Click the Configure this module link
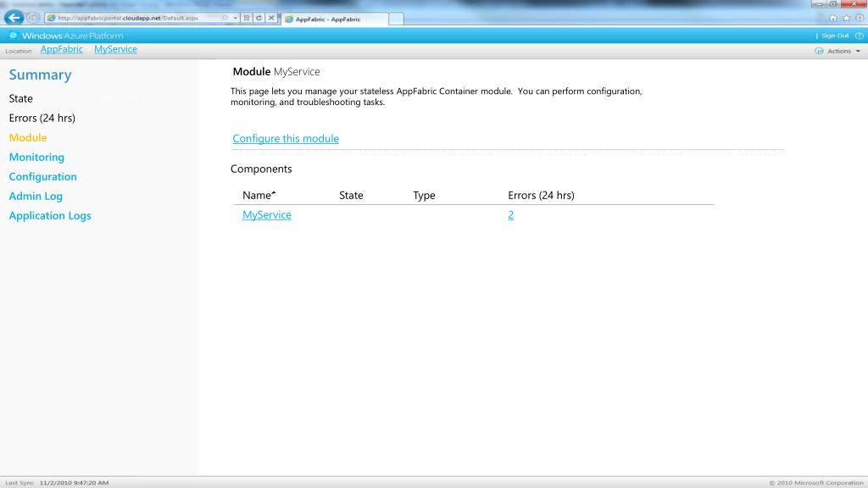This screenshot has height=488, width=868. [x=286, y=139]
